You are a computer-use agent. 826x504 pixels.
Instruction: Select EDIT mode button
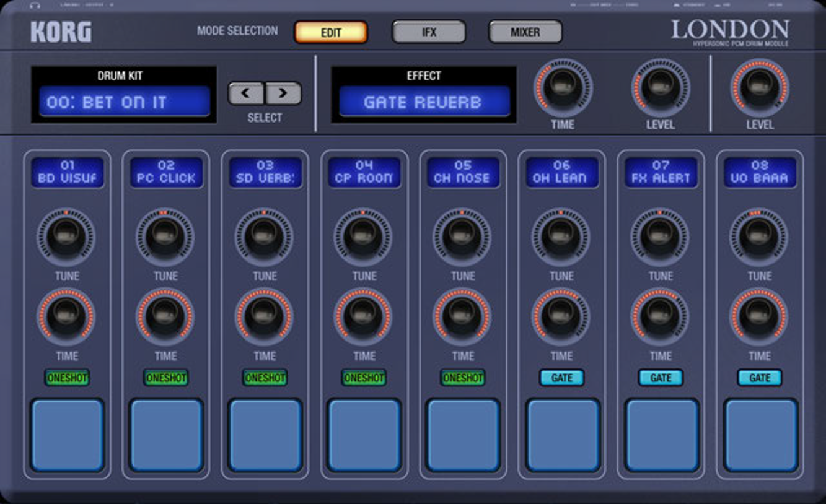331,33
